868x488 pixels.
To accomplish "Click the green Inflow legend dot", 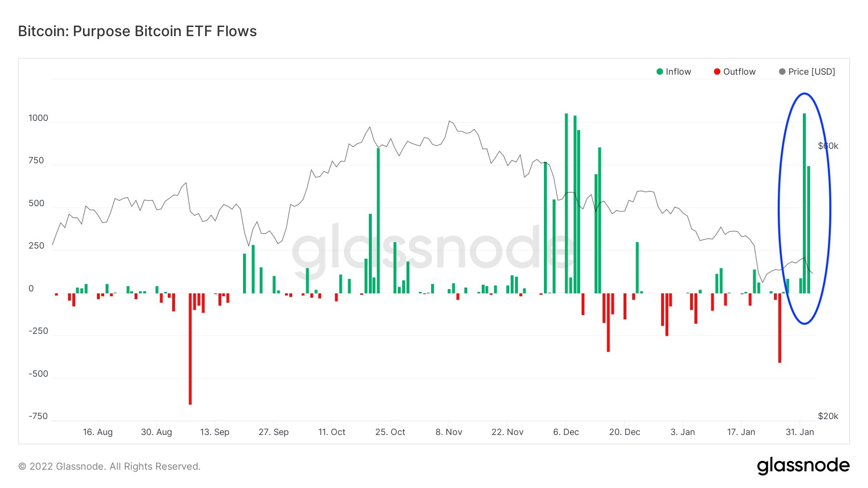I will pyautogui.click(x=660, y=72).
